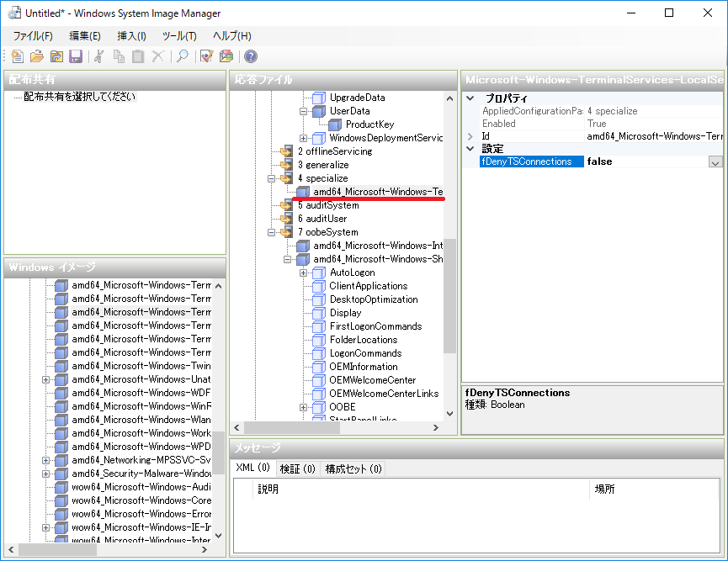This screenshot has width=728, height=561.
Task: Click the amd64_Microsoft-Windows-Twin component icon
Action: coord(61,366)
